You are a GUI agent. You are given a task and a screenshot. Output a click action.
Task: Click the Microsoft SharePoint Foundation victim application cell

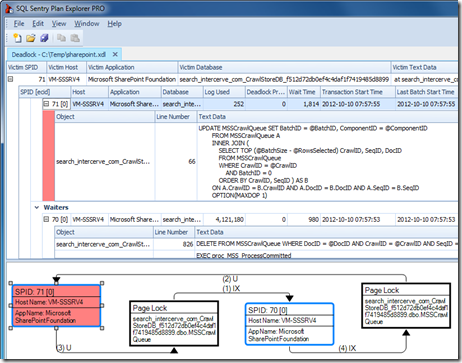click(x=132, y=79)
